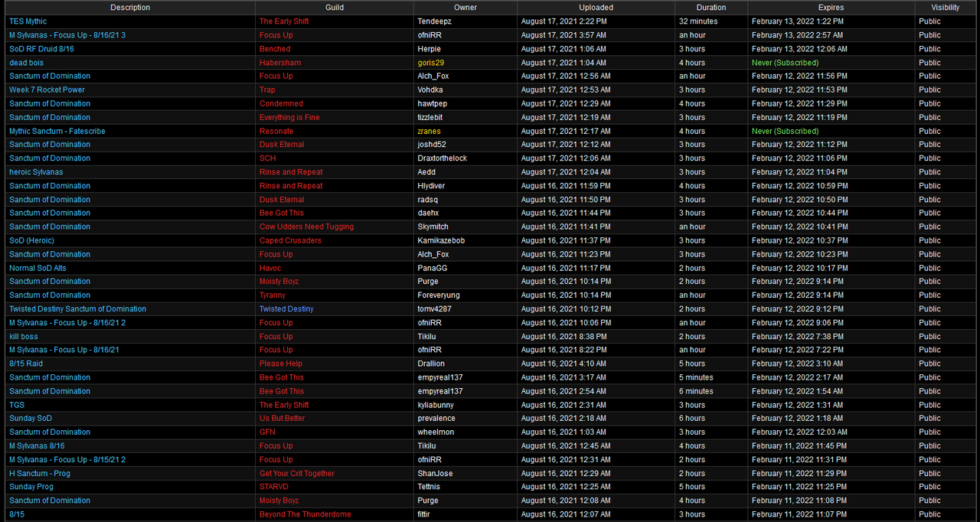This screenshot has width=980, height=522.
Task: Select expiry February 13, 2022 12:06 AM
Action: 799,49
